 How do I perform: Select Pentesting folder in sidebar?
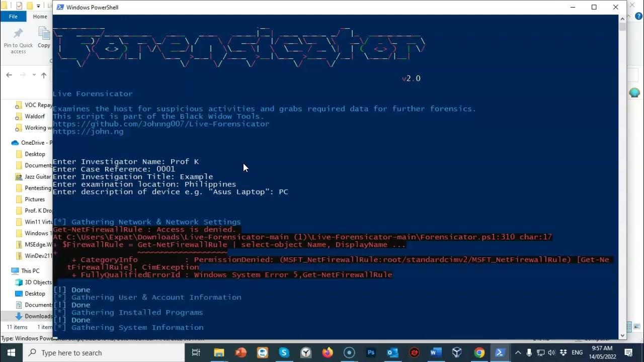34,188
